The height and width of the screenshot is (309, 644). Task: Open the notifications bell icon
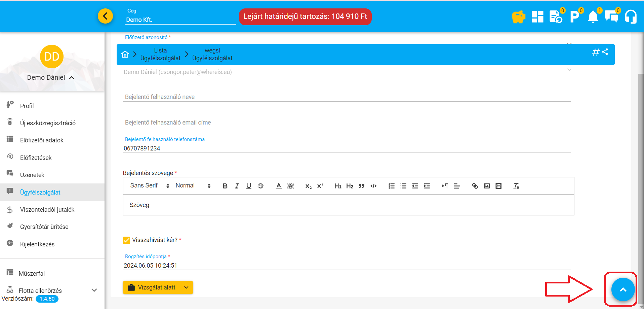point(593,16)
